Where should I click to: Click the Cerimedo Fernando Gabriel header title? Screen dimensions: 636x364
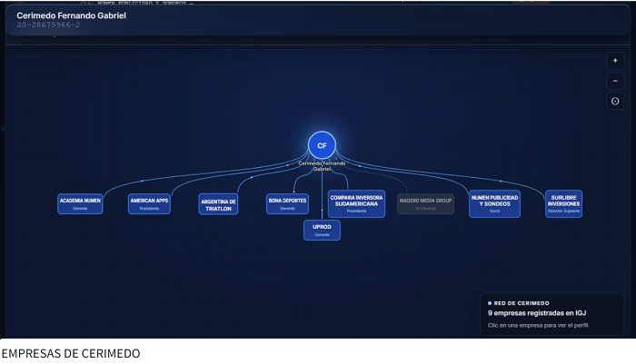72,15
